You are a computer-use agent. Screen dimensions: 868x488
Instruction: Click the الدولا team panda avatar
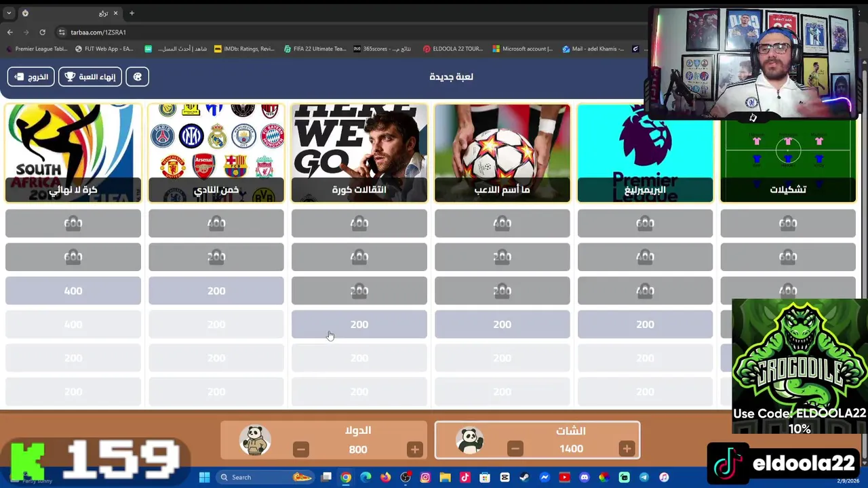(256, 441)
